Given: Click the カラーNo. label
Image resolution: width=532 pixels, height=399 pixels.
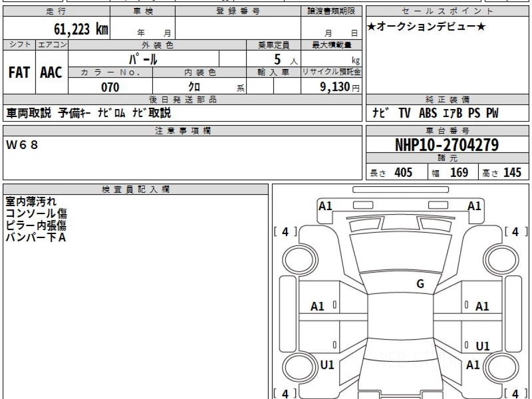Looking at the screenshot, I should [x=110, y=72].
